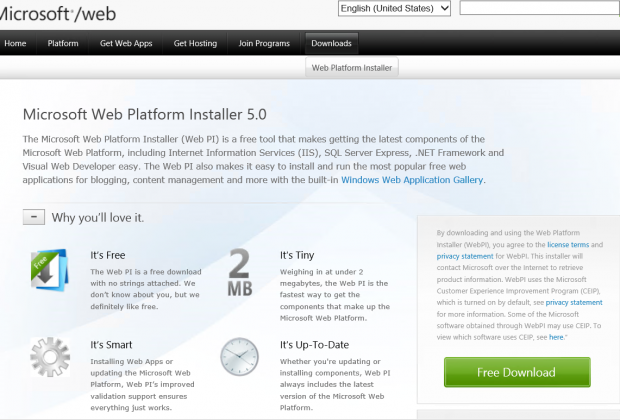Open the English (United States) language dropdown
Screen dimensions: 620x420
[394, 8]
